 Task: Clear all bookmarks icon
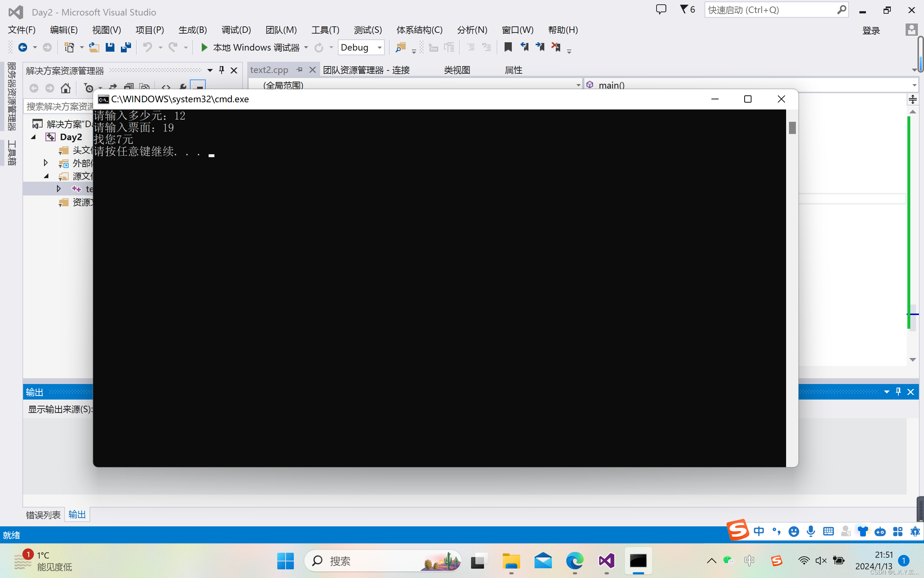click(556, 47)
